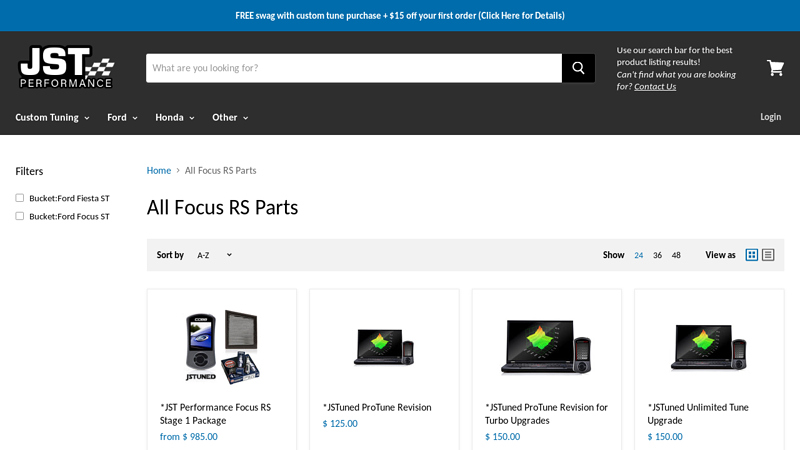The width and height of the screenshot is (800, 450).
Task: Show 36 products per page
Action: click(658, 255)
